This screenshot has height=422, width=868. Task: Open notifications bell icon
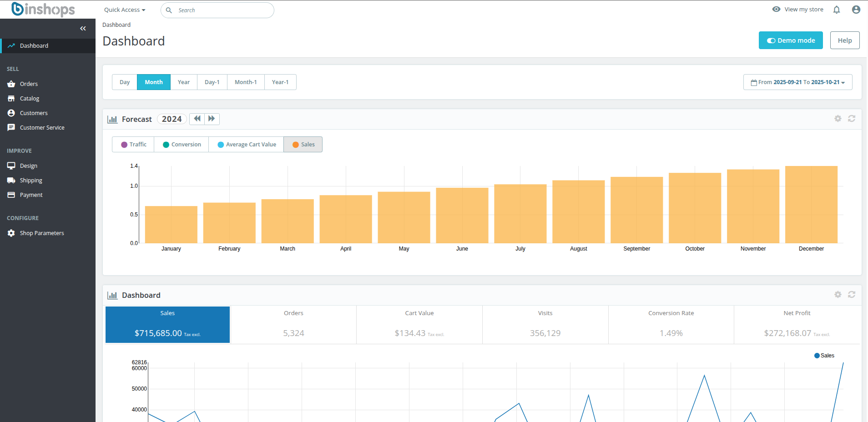tap(836, 10)
